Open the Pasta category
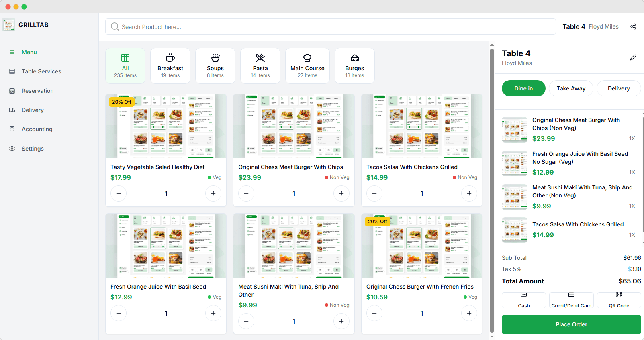Viewport: 644px width, 340px height. (x=260, y=65)
